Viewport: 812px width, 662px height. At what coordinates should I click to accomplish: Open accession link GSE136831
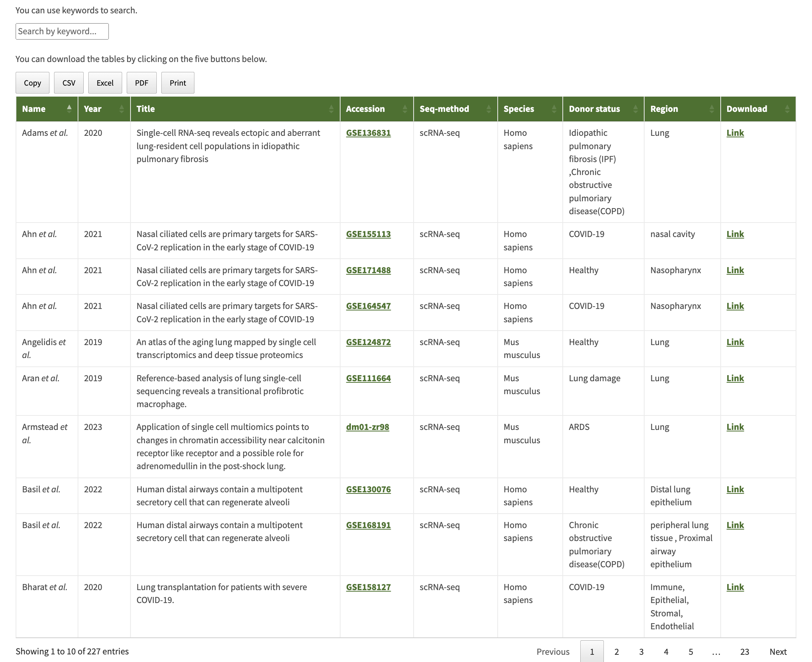368,133
